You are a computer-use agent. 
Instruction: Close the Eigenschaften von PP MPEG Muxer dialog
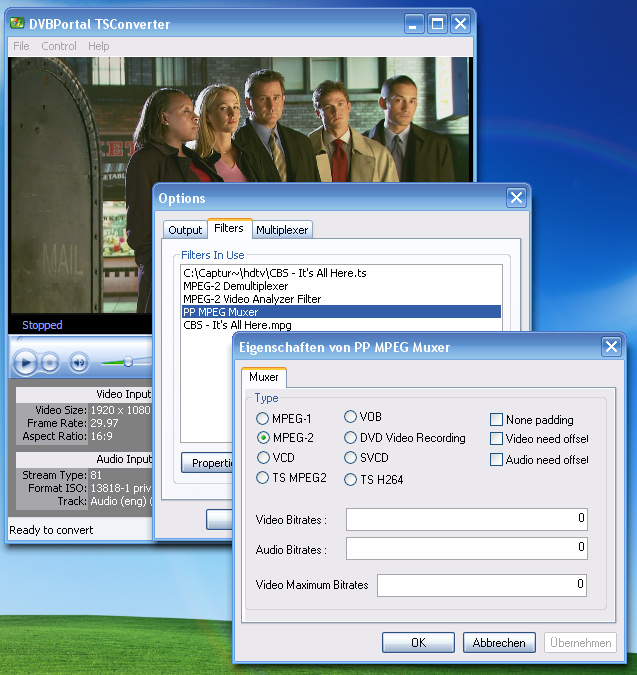tap(611, 347)
